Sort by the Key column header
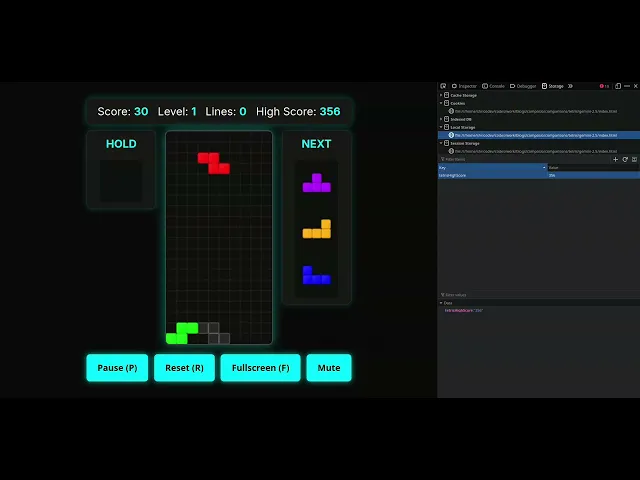Image resolution: width=640 pixels, height=480 pixels. point(492,167)
